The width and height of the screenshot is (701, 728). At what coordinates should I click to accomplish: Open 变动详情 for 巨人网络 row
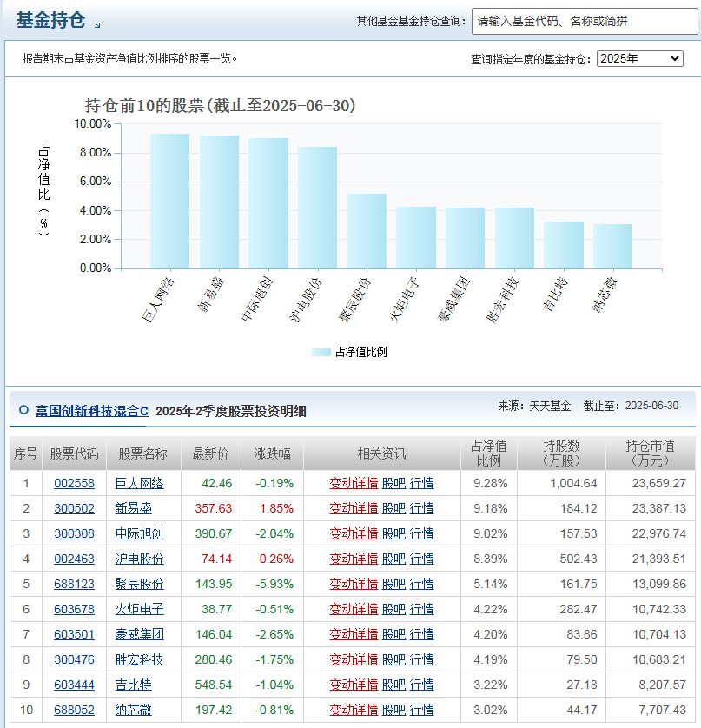[354, 483]
